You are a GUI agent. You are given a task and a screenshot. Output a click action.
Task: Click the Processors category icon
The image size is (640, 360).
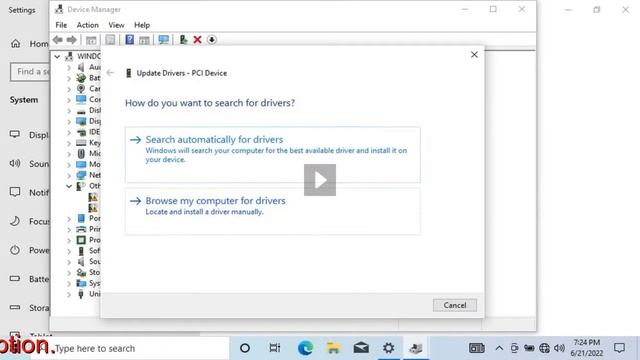click(x=81, y=240)
